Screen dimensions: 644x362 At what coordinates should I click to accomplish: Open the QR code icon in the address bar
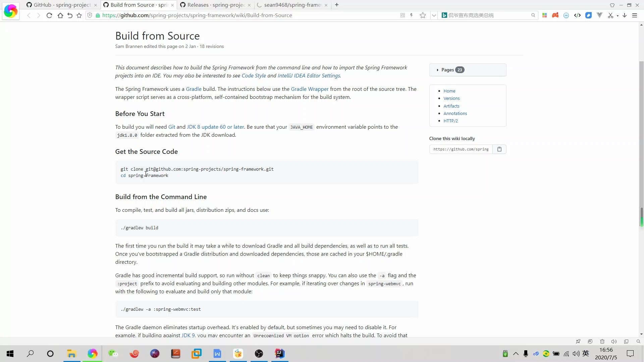coord(402,15)
